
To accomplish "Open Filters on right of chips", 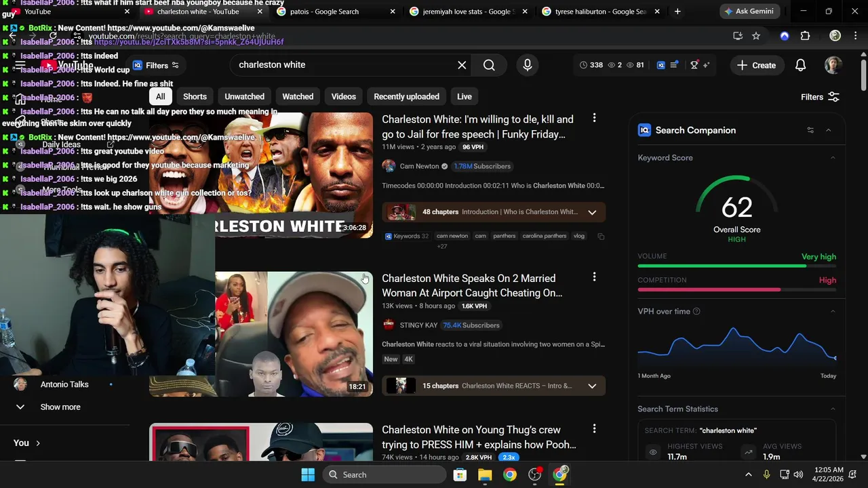I will coord(820,97).
